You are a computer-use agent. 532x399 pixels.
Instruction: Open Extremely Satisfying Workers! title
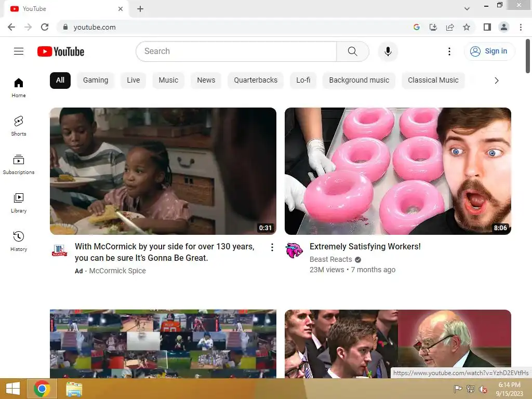pyautogui.click(x=365, y=246)
